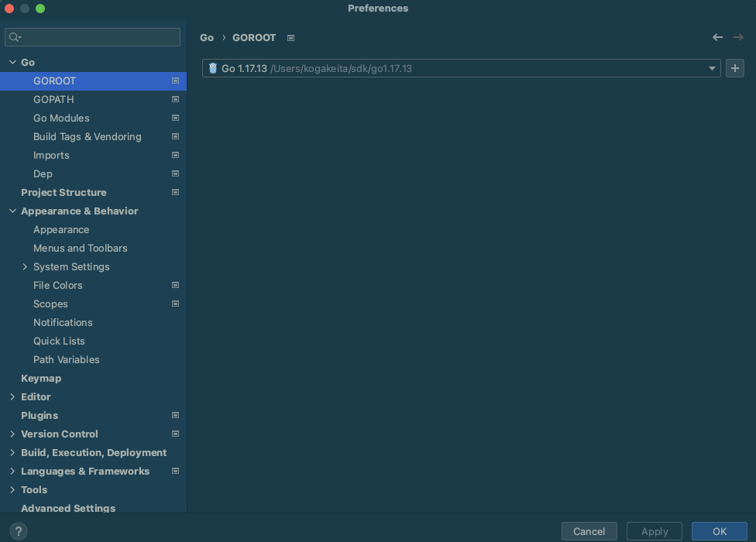Open the GOROOT SDK dropdown arrow
Viewport: 756px width, 542px height.
pos(712,68)
